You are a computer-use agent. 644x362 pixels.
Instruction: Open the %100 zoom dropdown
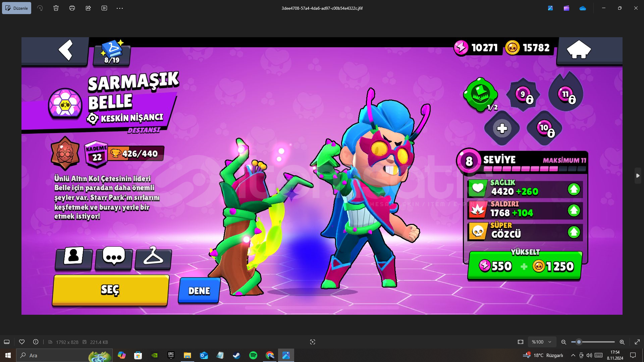point(542,342)
